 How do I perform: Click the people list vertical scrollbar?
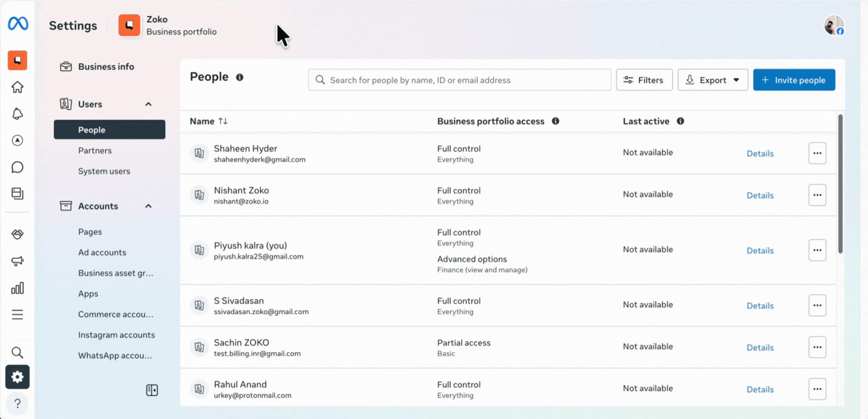point(840,184)
